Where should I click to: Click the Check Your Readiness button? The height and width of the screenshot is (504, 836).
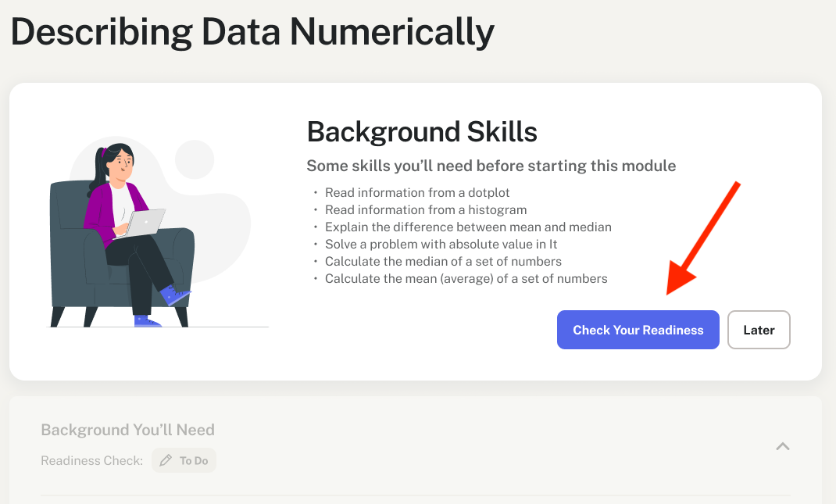(638, 330)
